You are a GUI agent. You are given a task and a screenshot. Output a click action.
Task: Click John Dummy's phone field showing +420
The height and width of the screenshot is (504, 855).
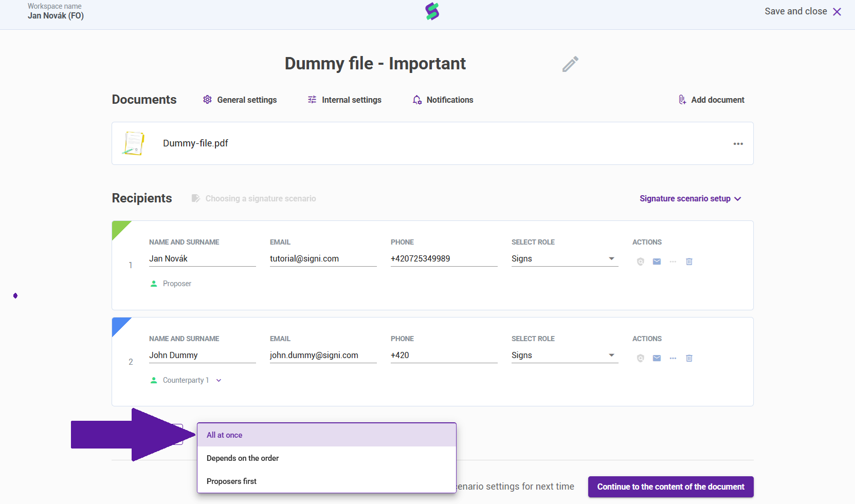[444, 355]
